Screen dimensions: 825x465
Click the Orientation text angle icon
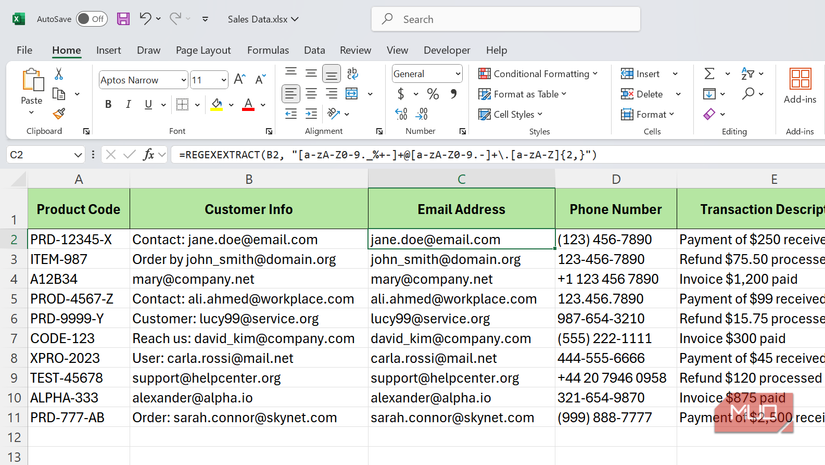(x=333, y=113)
